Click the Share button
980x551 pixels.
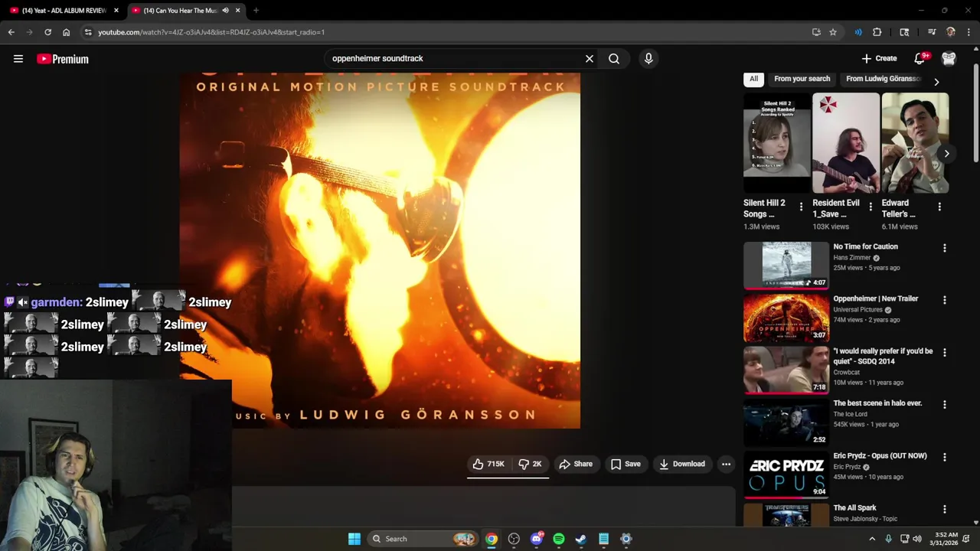coord(576,464)
